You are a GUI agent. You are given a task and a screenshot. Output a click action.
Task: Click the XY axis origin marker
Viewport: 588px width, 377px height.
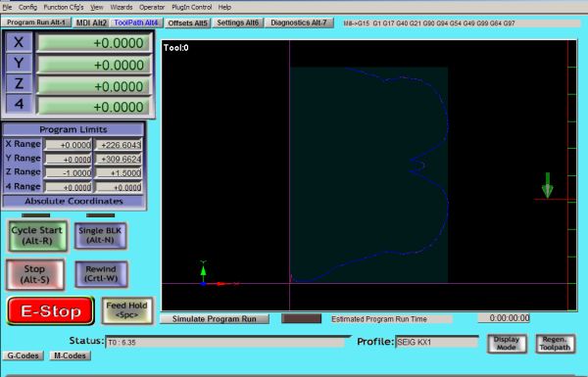203,284
